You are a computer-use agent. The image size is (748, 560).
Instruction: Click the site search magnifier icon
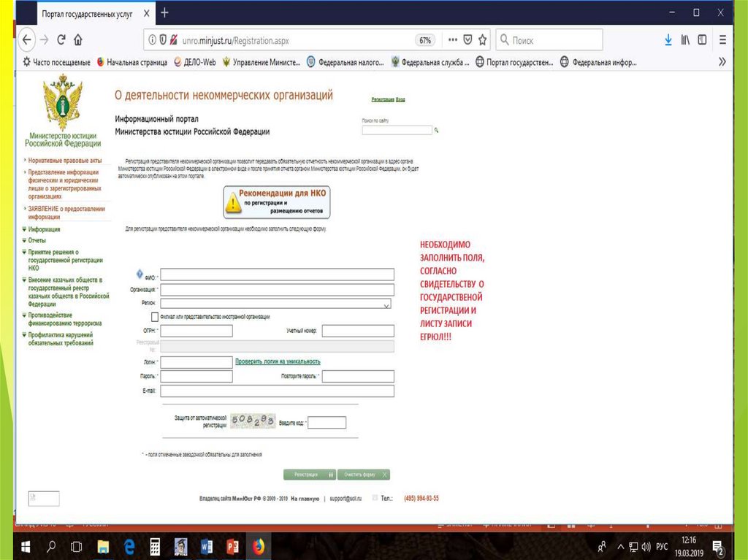click(436, 130)
